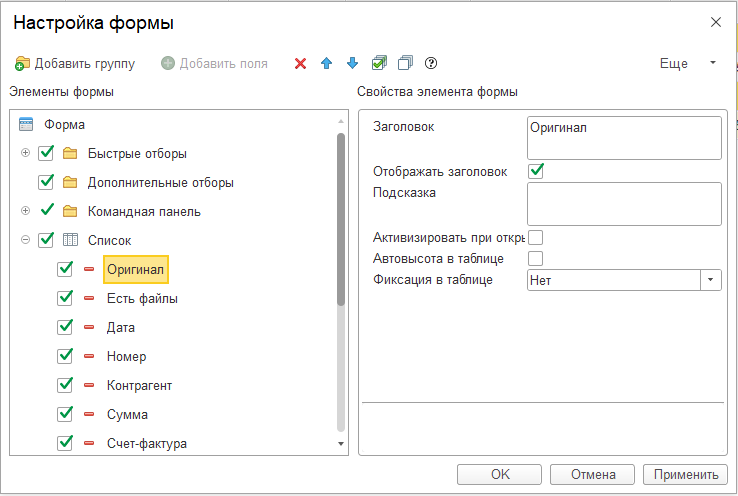Uncheck the Контрагент column checkbox

65,384
